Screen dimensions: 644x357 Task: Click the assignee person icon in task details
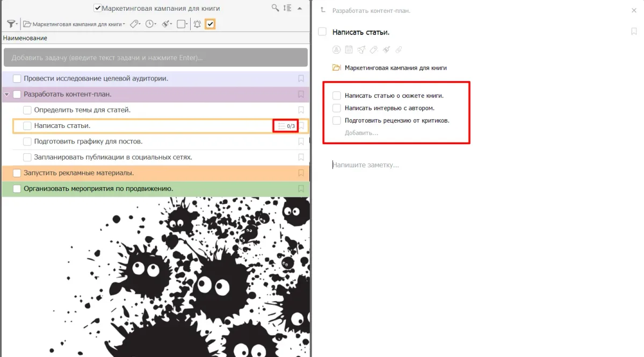[337, 50]
